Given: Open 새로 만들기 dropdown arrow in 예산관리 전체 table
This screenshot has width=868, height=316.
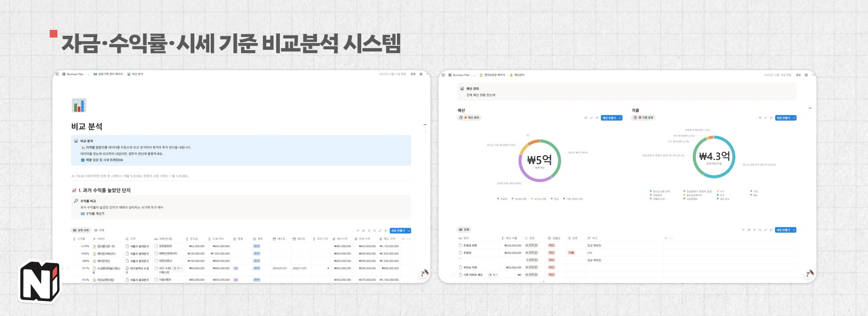Looking at the screenshot, I should click(x=794, y=230).
